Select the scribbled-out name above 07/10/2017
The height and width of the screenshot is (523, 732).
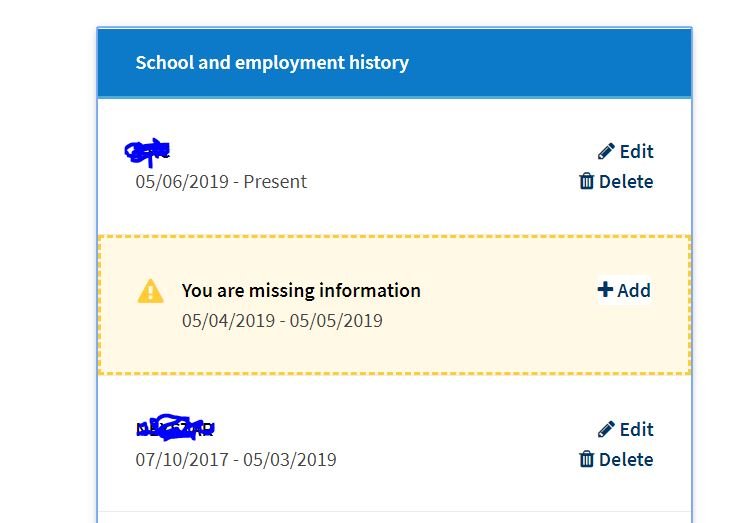pos(175,428)
